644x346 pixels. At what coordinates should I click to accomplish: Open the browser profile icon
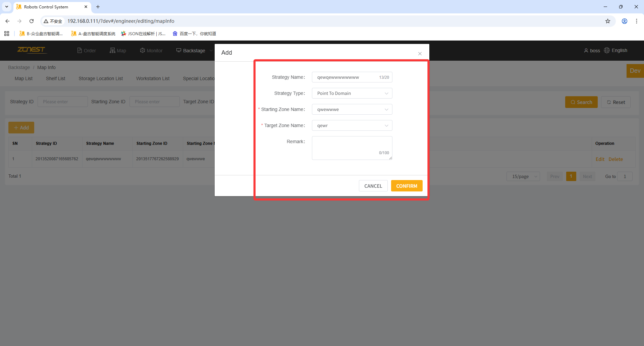click(624, 21)
